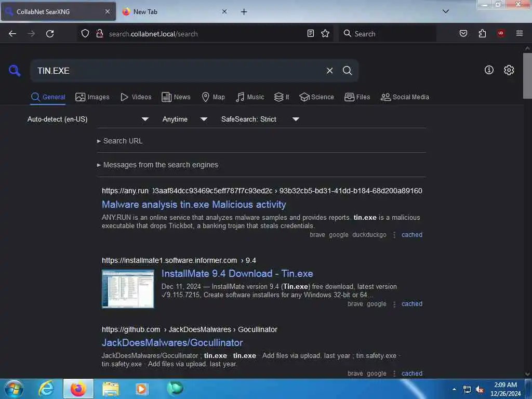Click the scrollbar down arrow

pos(527,374)
